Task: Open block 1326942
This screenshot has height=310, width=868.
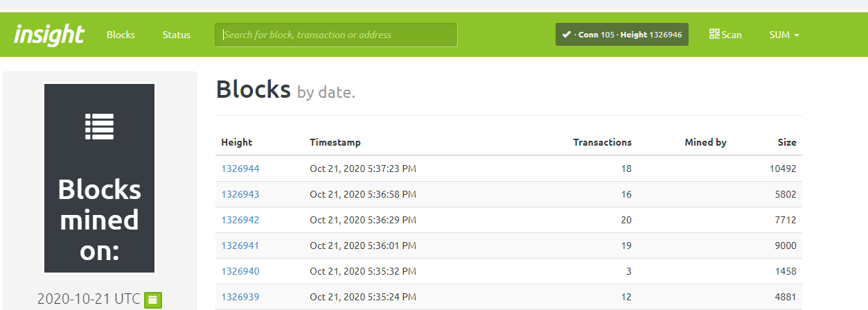Action: click(240, 220)
